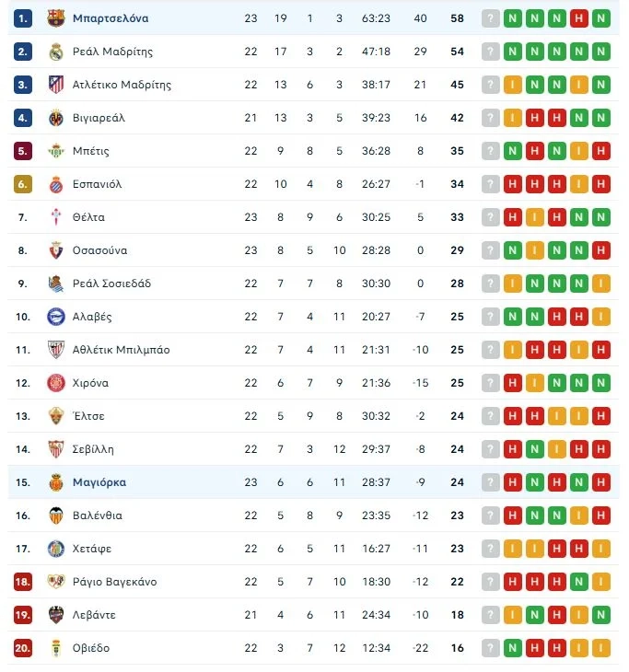Click the Athletic Bilbao crest beside Αθλέτικ Μπιλμπάο
629x672 pixels.
coord(56,350)
